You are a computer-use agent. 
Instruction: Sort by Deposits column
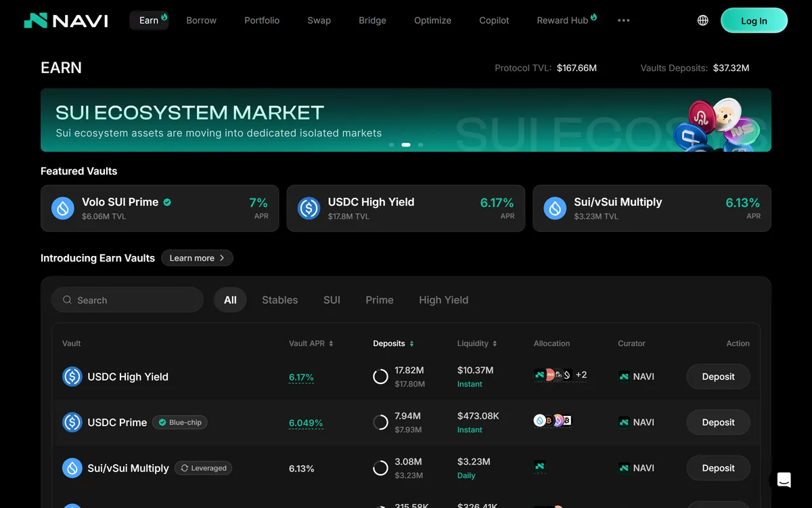click(393, 343)
